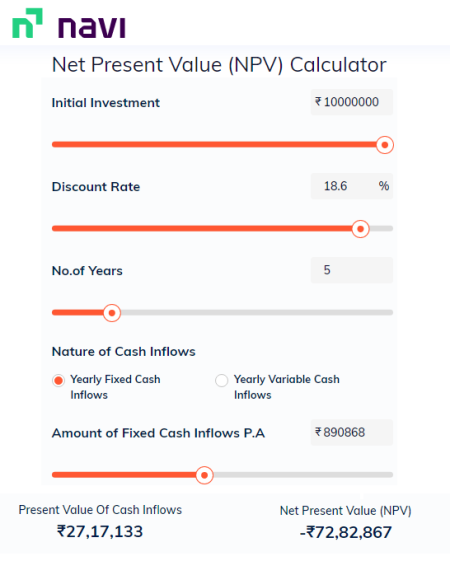Click the Fixed Cash Inflows amount field
Image resolution: width=450 pixels, height=561 pixels.
click(352, 433)
